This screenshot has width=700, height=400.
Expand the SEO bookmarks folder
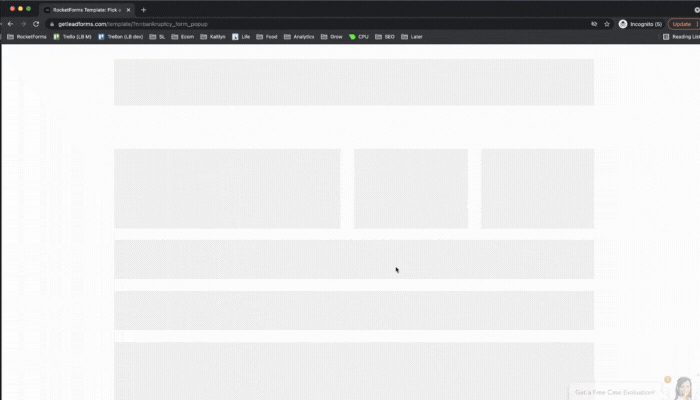[x=385, y=36]
